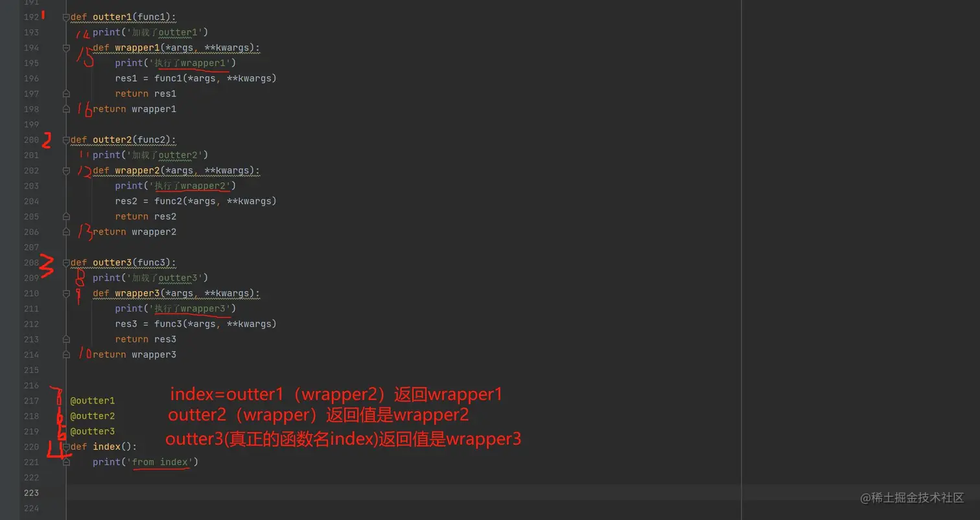Click the highlighted empty line 223
Viewport: 980px width, 520px height.
pos(403,493)
